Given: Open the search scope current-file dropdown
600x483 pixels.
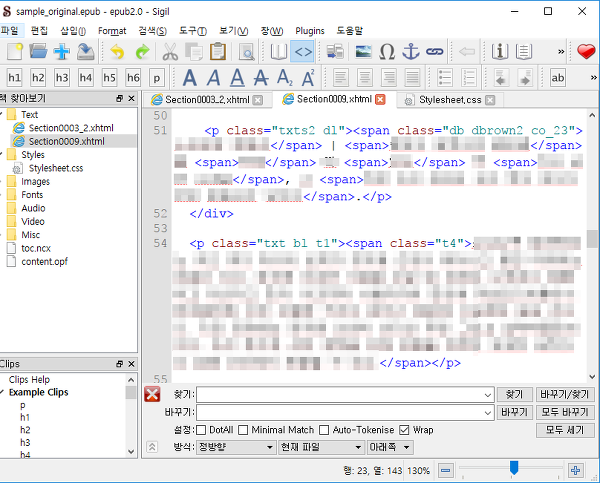Looking at the screenshot, I should 321,447.
